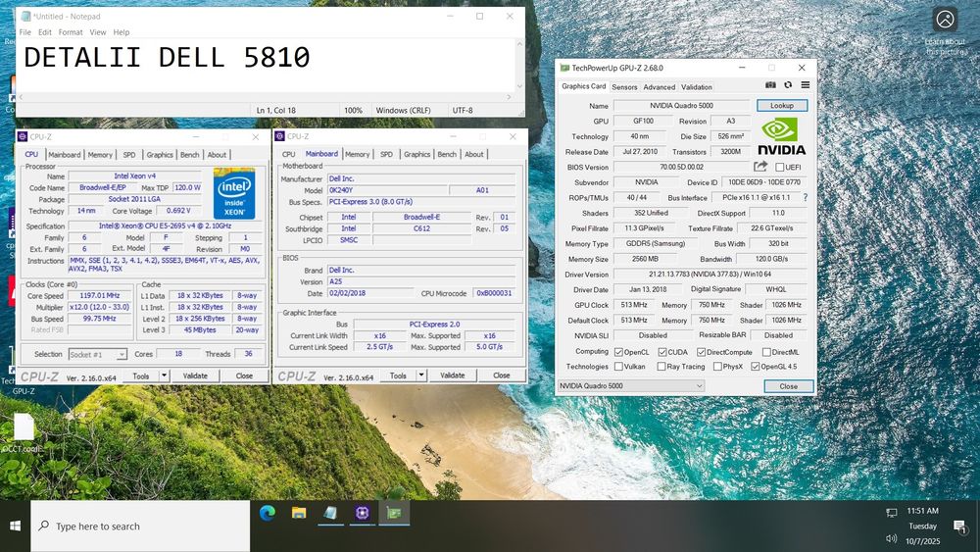The height and width of the screenshot is (552, 980).
Task: Click the Intel Xeon logo in CPU-Z
Action: coord(234,193)
